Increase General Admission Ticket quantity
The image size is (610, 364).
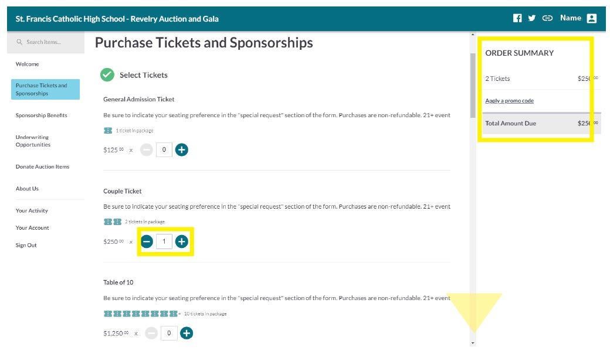182,149
